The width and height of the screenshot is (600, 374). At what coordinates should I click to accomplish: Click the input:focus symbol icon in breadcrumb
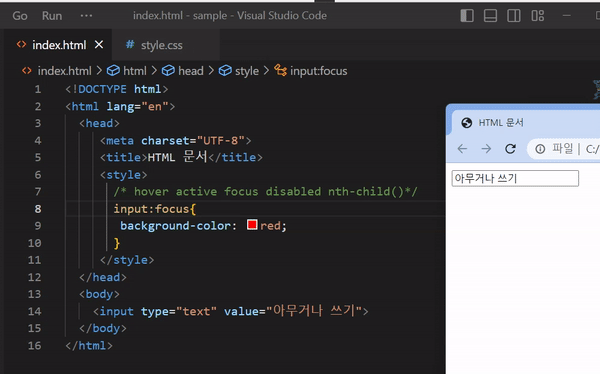click(x=280, y=70)
